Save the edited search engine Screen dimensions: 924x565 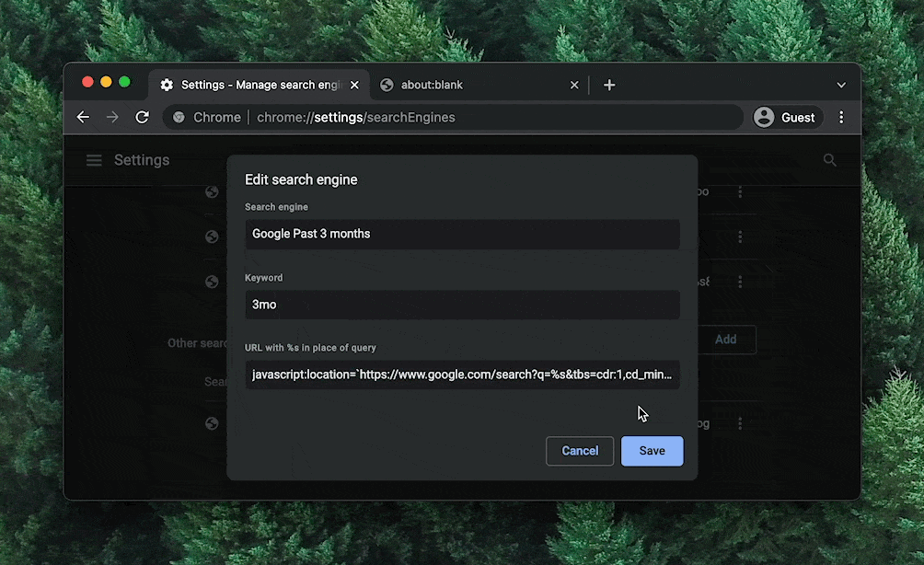pyautogui.click(x=652, y=451)
